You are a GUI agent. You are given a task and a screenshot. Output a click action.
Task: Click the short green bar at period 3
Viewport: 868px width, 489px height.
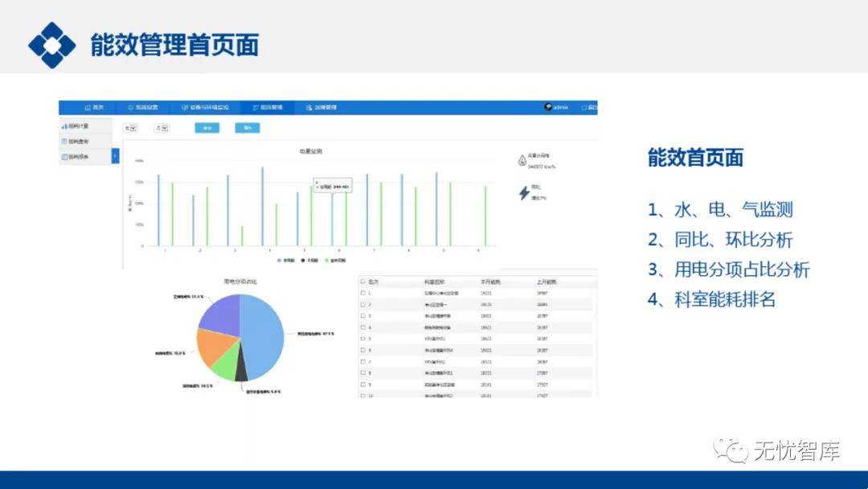tap(242, 236)
